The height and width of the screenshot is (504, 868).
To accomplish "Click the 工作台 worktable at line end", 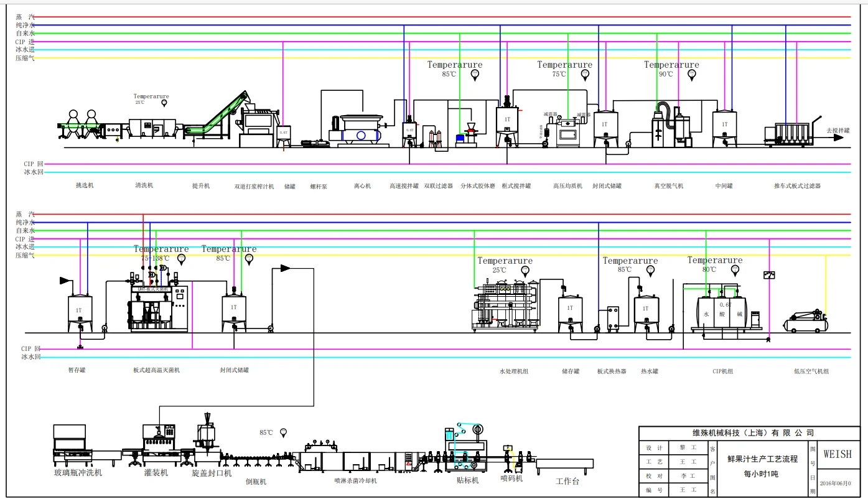I will pos(565,465).
